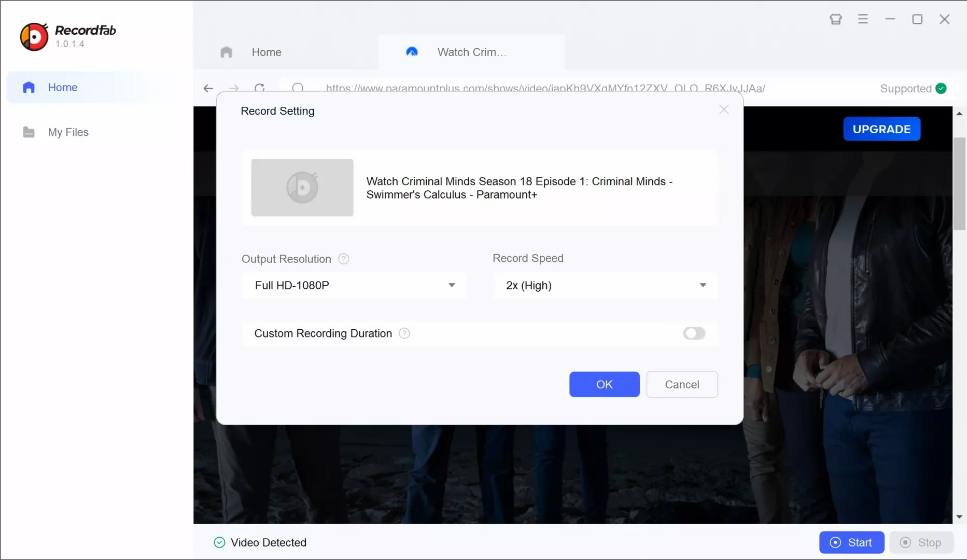Click the green Supported checkmark icon
Viewport: 967px width, 560px height.
tap(941, 89)
